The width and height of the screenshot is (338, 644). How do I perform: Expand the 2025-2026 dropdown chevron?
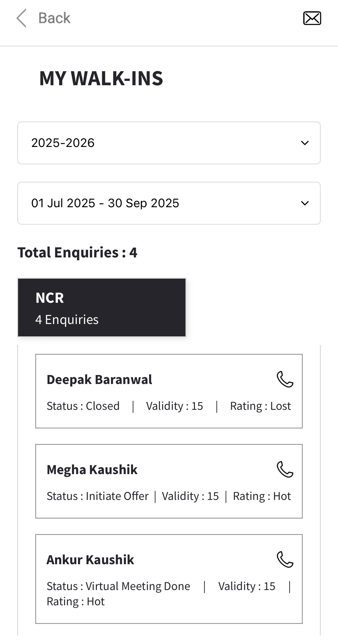click(x=305, y=143)
